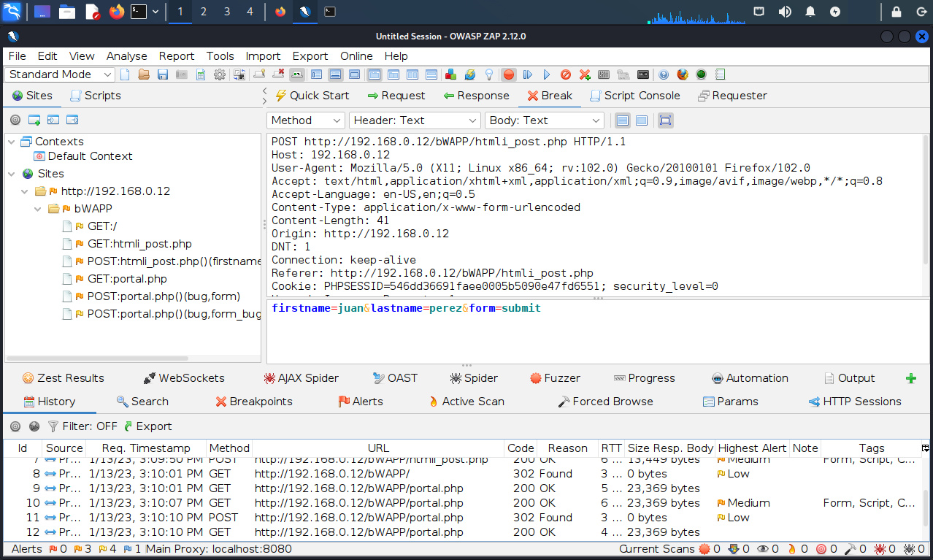
Task: Switch to the Alerts tab
Action: pyautogui.click(x=360, y=402)
